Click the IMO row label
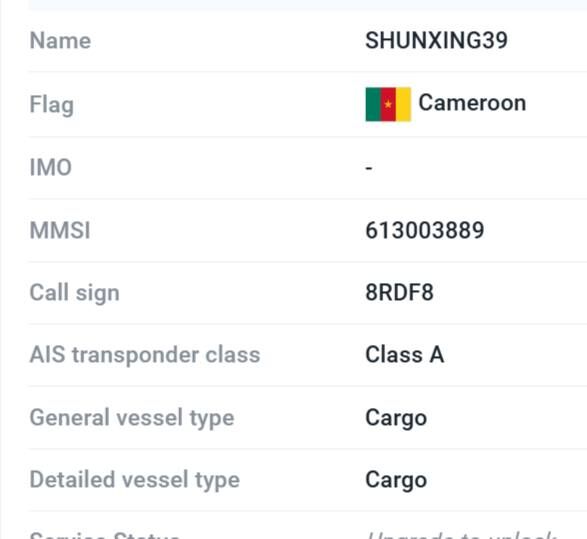The height and width of the screenshot is (539, 587). coord(51,167)
